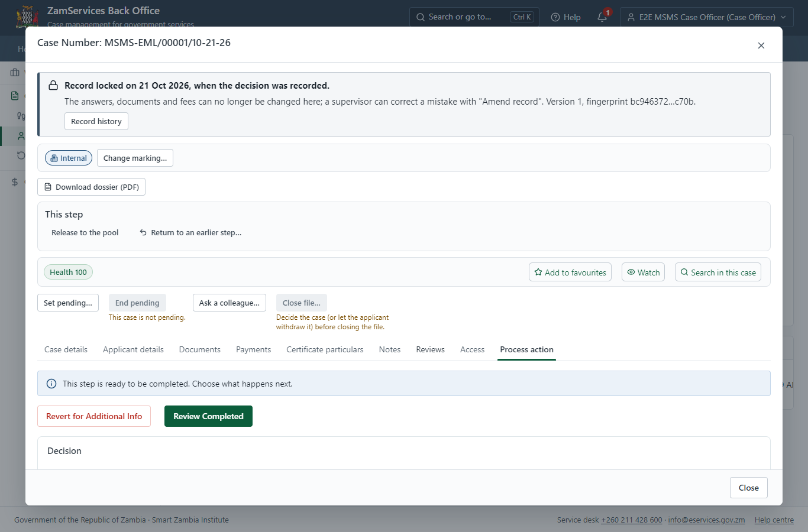Open Record history
This screenshot has width=808, height=532.
[96, 121]
